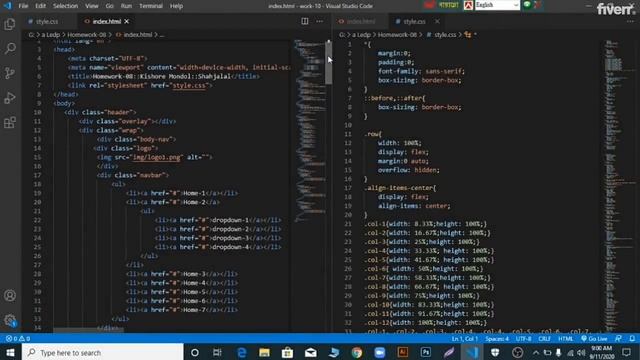Click Spaces: 4 indentation indicator

click(497, 339)
